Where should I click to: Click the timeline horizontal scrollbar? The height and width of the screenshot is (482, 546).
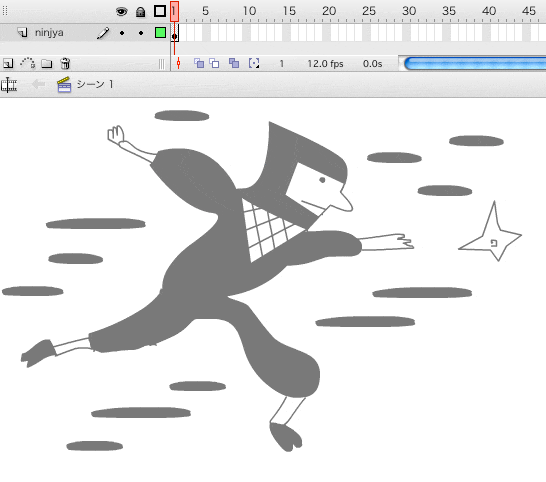[x=475, y=63]
